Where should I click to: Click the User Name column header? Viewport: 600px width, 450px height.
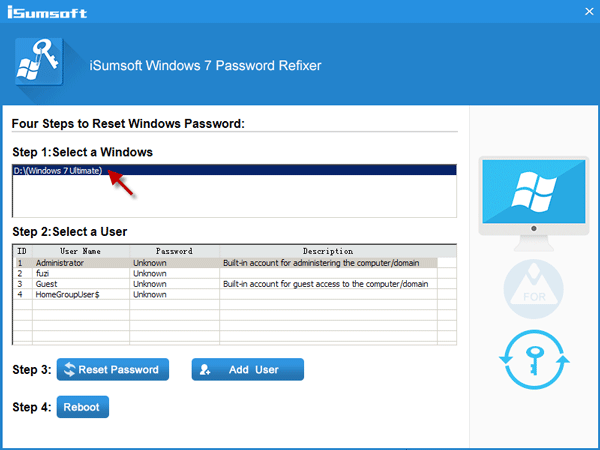pos(81,251)
